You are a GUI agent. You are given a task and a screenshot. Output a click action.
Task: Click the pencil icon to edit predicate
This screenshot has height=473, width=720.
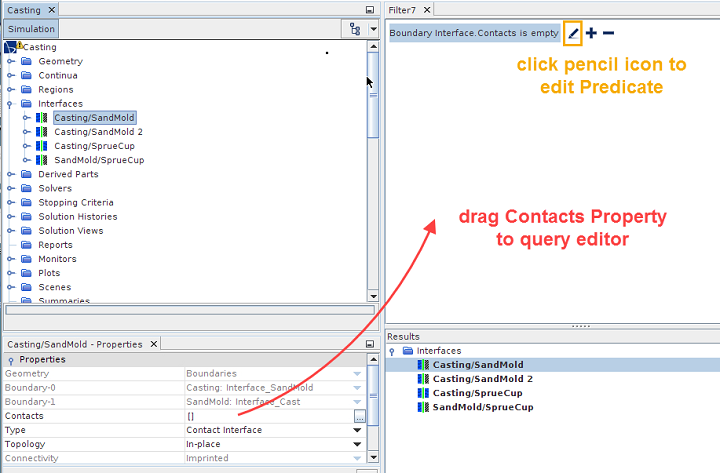(x=573, y=33)
